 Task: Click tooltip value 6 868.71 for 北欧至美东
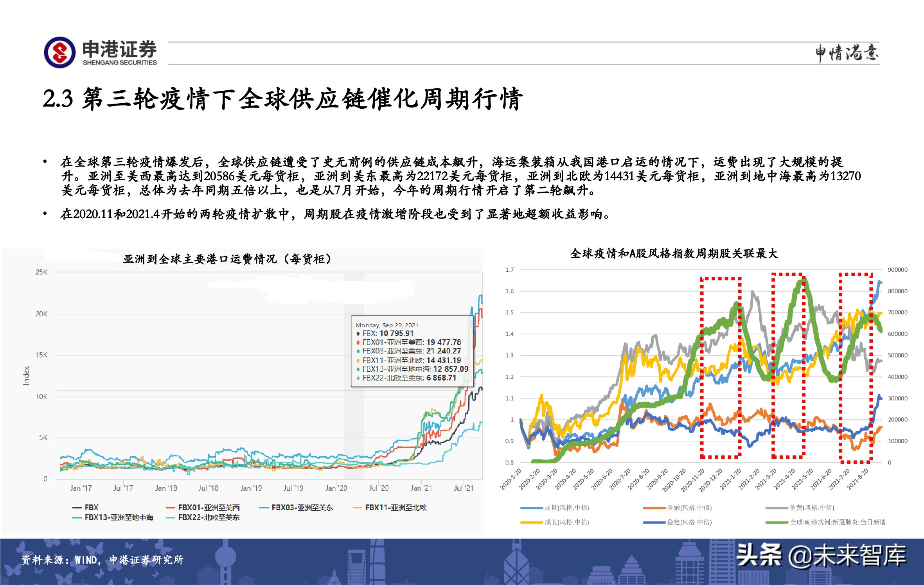(x=441, y=378)
